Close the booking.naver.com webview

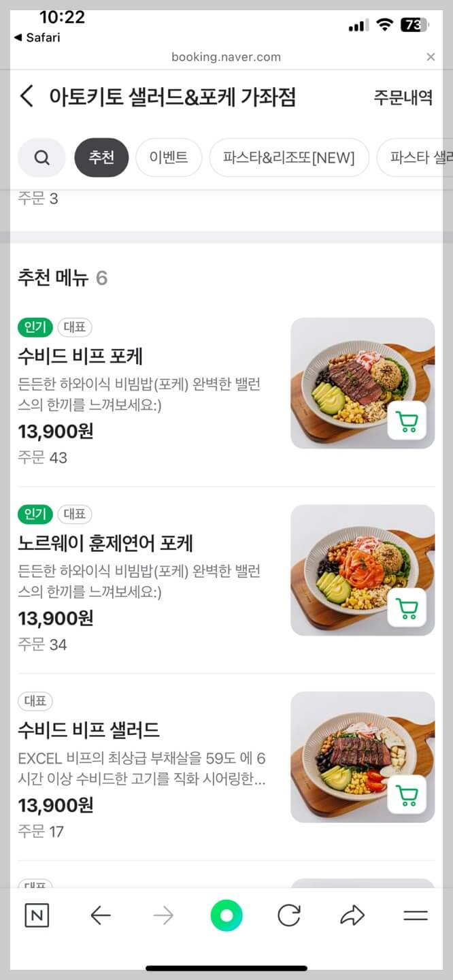coord(431,57)
